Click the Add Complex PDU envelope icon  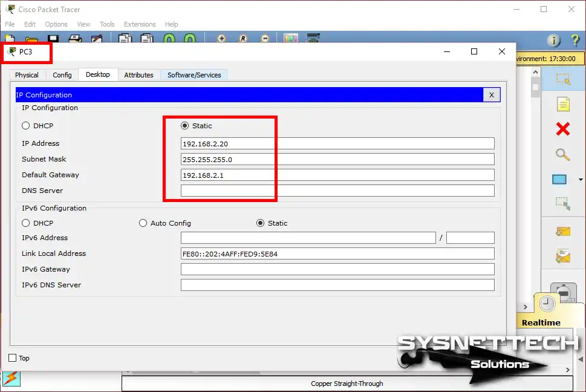click(563, 256)
